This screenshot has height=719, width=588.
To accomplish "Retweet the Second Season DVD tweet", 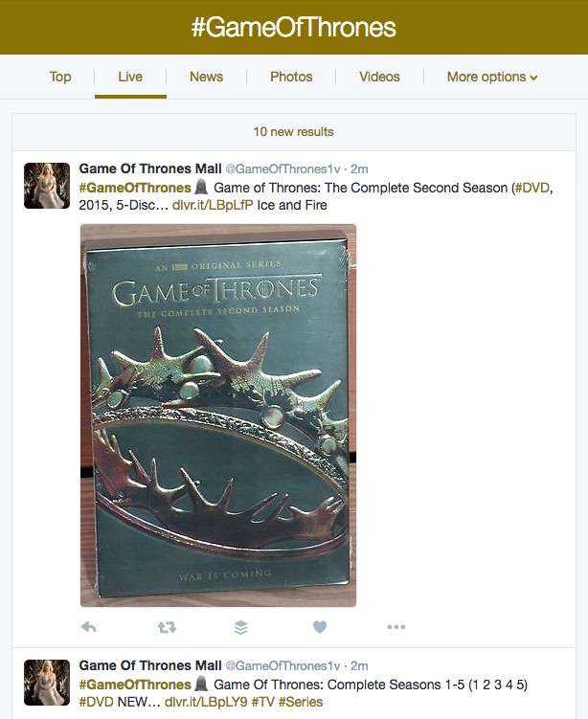I will coord(167,627).
